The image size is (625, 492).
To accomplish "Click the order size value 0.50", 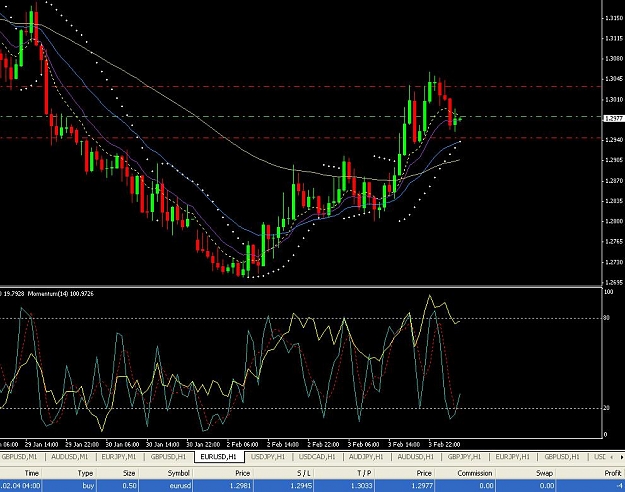I will pos(129,486).
